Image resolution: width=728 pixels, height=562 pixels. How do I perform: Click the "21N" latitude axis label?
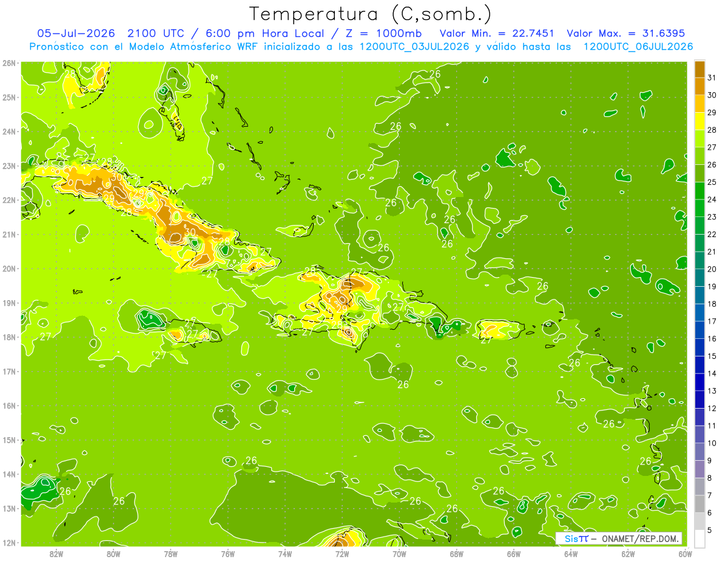tap(9, 234)
